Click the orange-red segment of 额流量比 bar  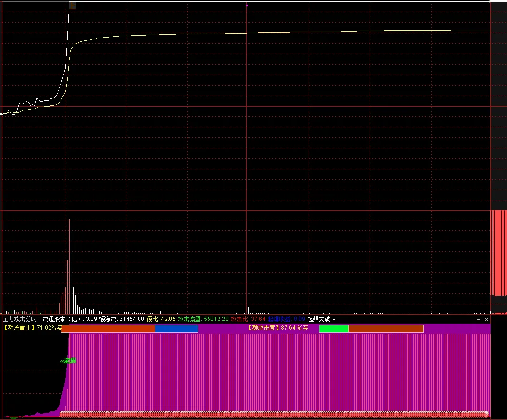tap(108, 329)
